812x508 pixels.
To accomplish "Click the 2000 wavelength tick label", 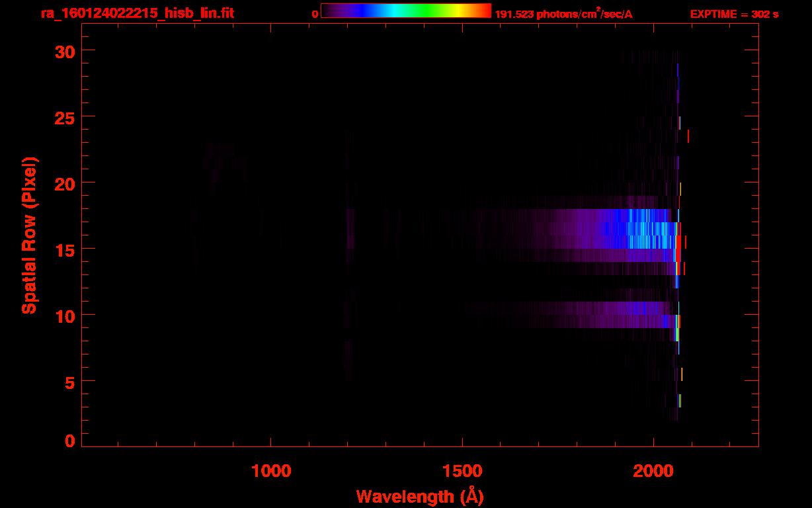I will (653, 472).
